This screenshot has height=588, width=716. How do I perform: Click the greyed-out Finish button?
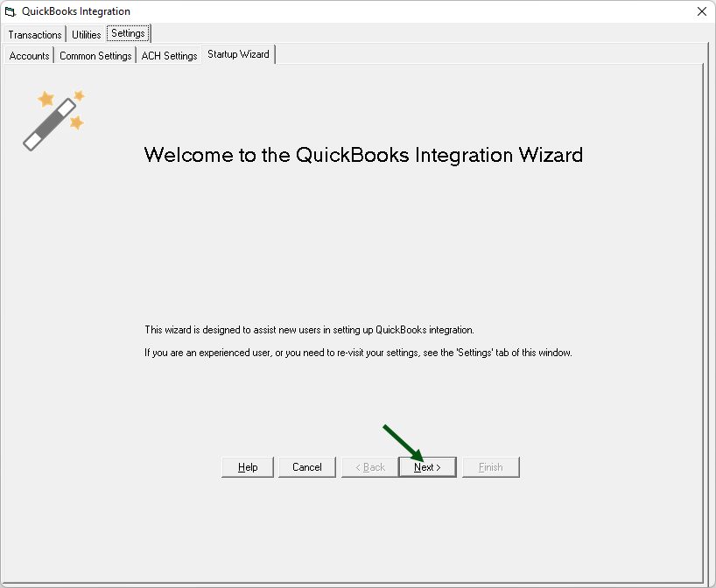(491, 467)
